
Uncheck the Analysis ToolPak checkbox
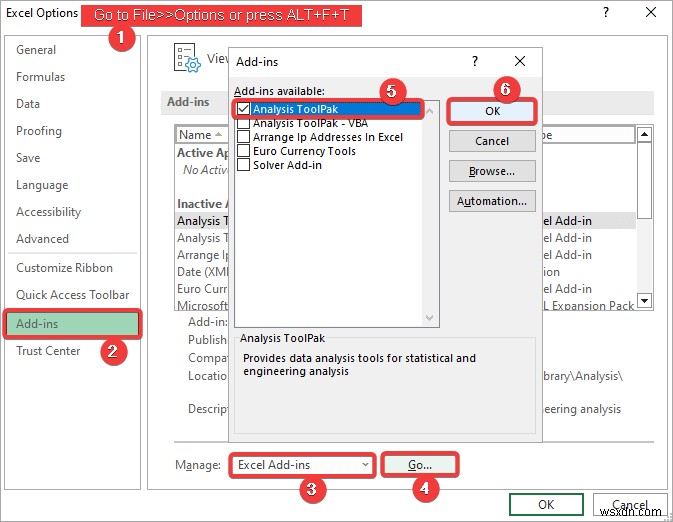[x=243, y=109]
